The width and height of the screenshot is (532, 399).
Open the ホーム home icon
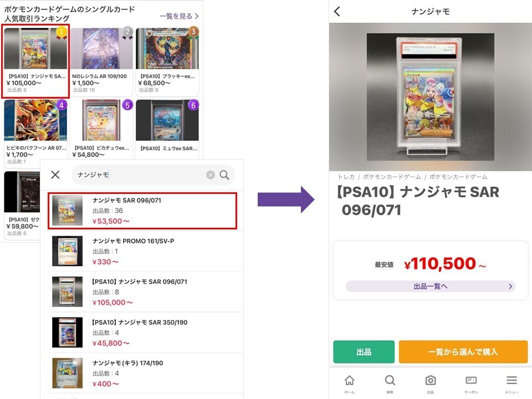pos(349,383)
